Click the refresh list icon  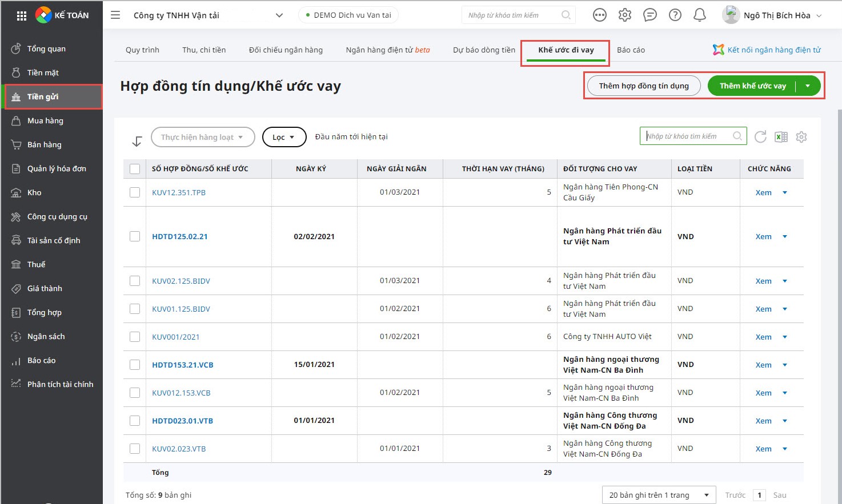pos(760,137)
